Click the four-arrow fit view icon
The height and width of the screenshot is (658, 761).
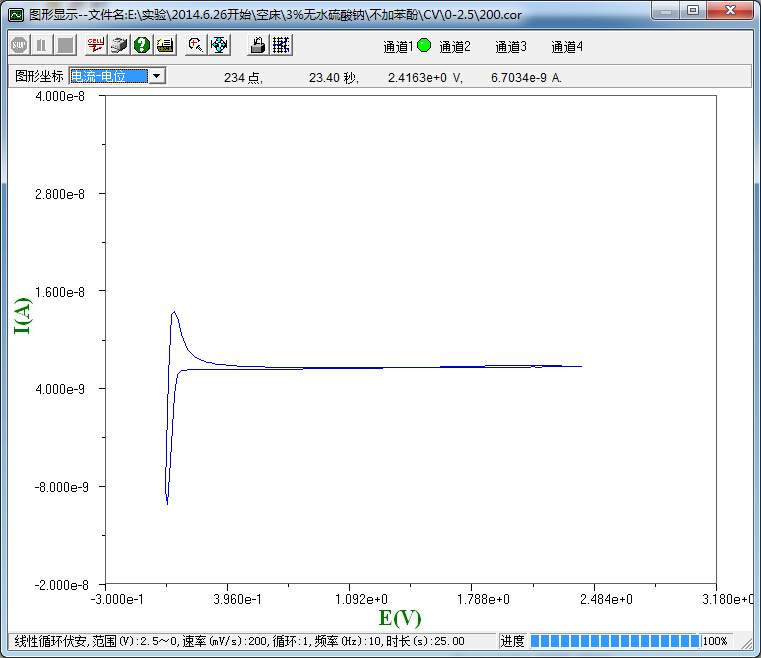tap(219, 46)
